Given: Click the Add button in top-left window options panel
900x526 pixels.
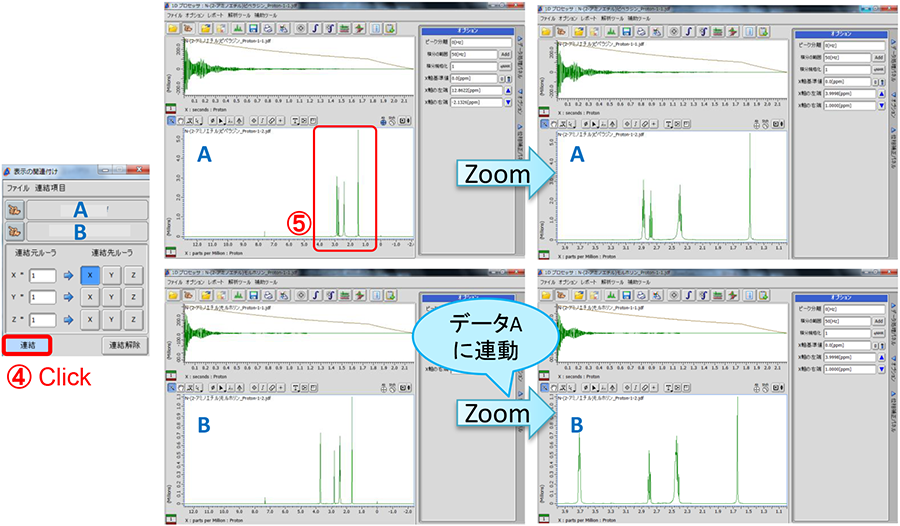Looking at the screenshot, I should coord(504,55).
